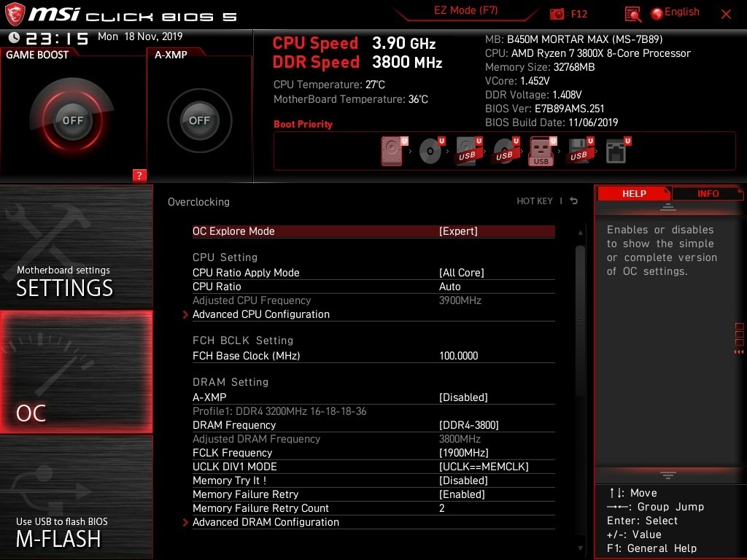
Task: Select the hard disk boot priority icon
Action: 393,151
